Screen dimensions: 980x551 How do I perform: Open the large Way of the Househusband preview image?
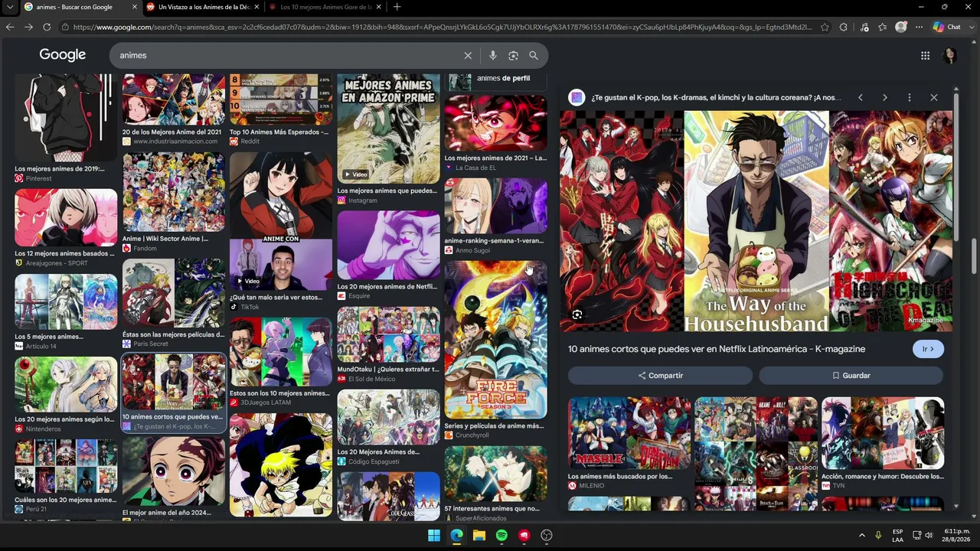click(756, 221)
